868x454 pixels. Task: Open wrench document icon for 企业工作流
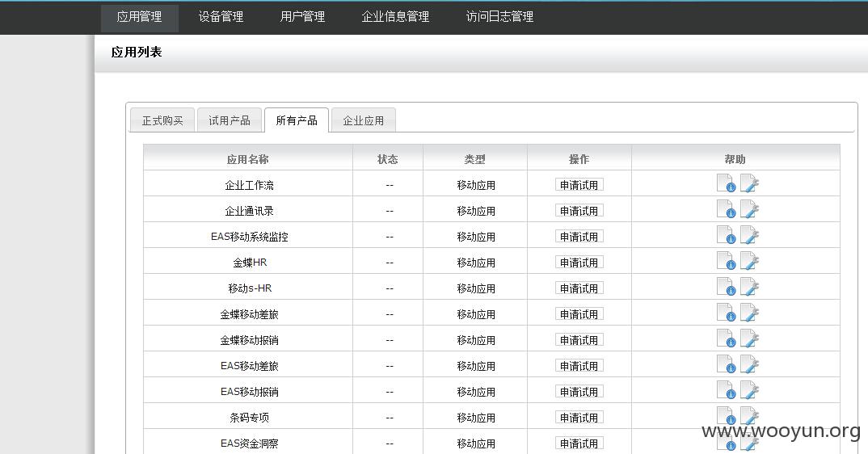[749, 183]
